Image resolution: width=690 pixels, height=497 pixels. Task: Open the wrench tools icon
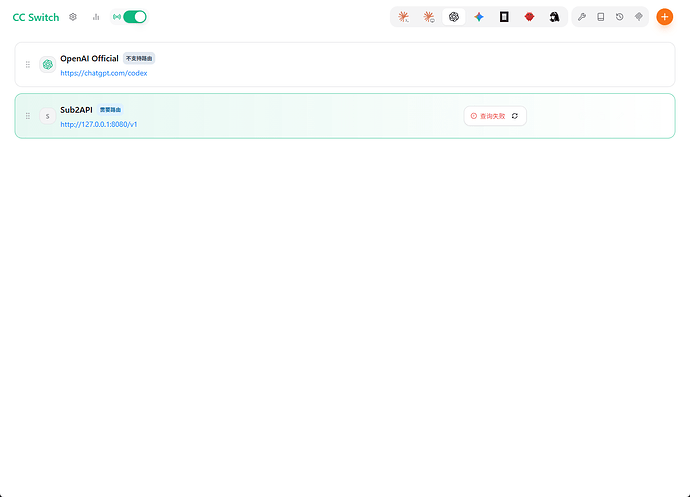pos(582,17)
